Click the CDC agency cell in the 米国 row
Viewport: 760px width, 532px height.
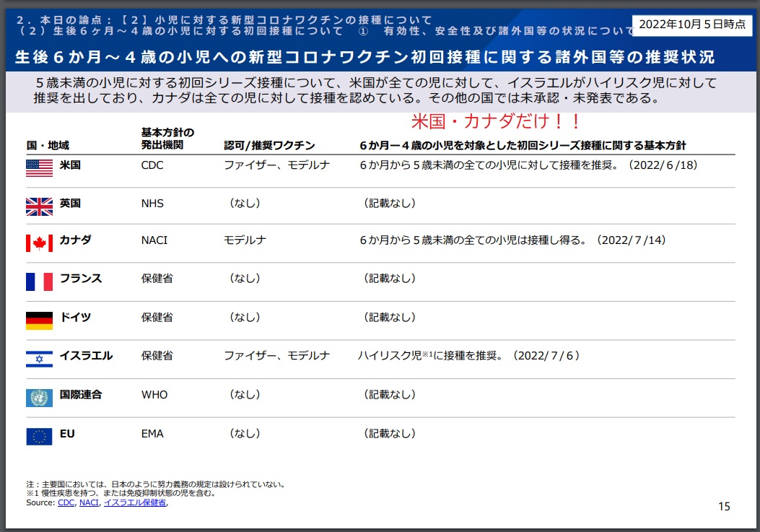click(152, 165)
